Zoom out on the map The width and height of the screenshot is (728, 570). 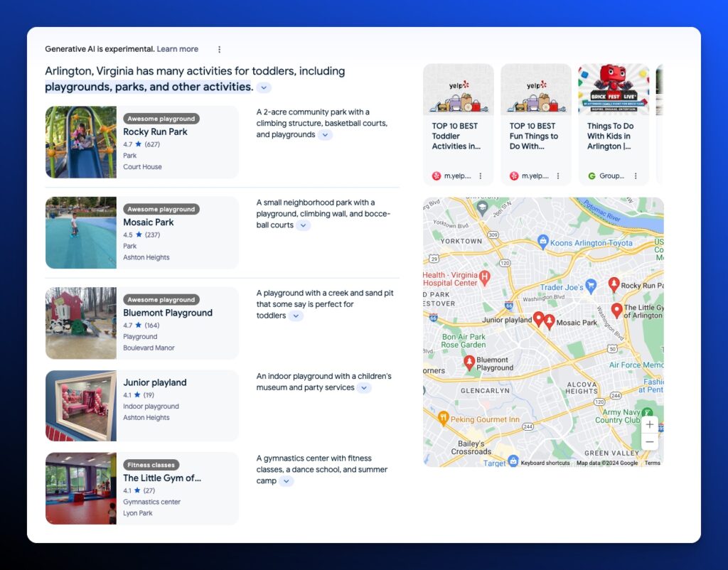coord(649,442)
